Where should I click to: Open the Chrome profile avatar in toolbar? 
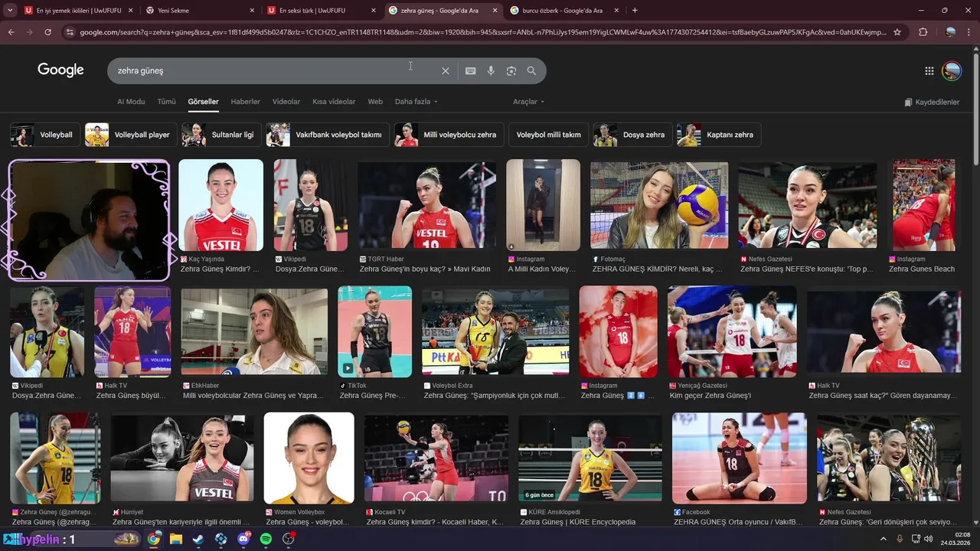point(950,32)
